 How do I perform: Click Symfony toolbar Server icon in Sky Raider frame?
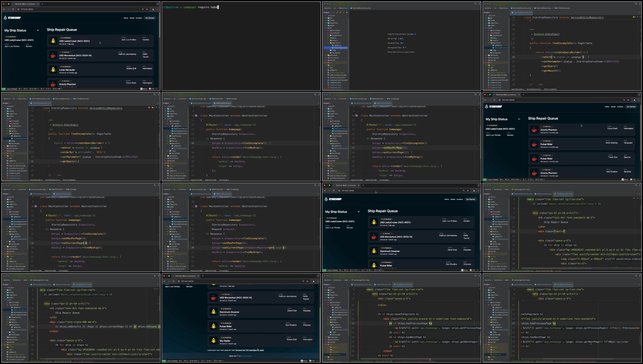tap(304, 361)
